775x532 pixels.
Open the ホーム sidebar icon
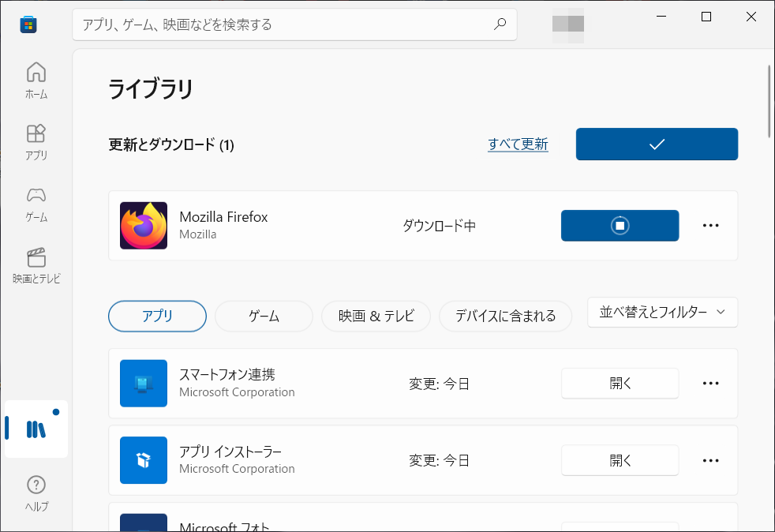[x=36, y=79]
